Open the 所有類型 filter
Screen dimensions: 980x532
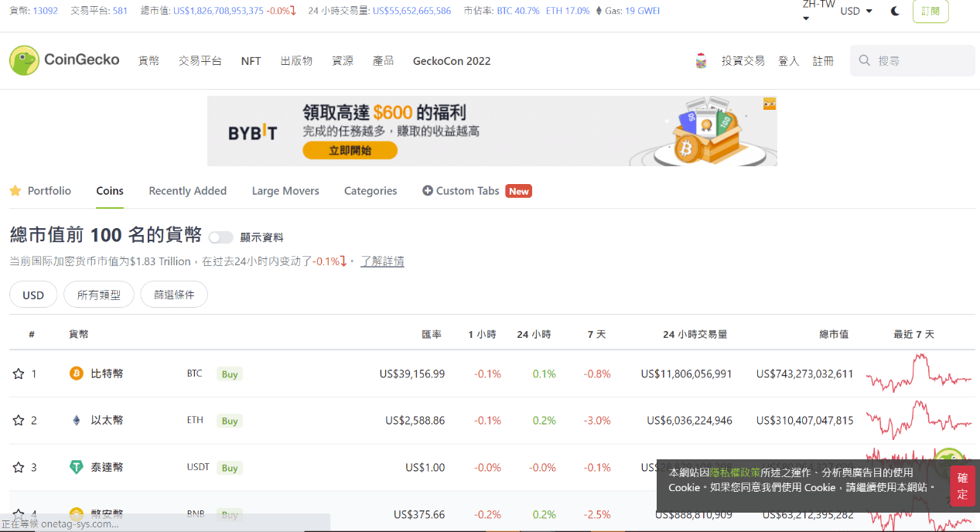(98, 294)
